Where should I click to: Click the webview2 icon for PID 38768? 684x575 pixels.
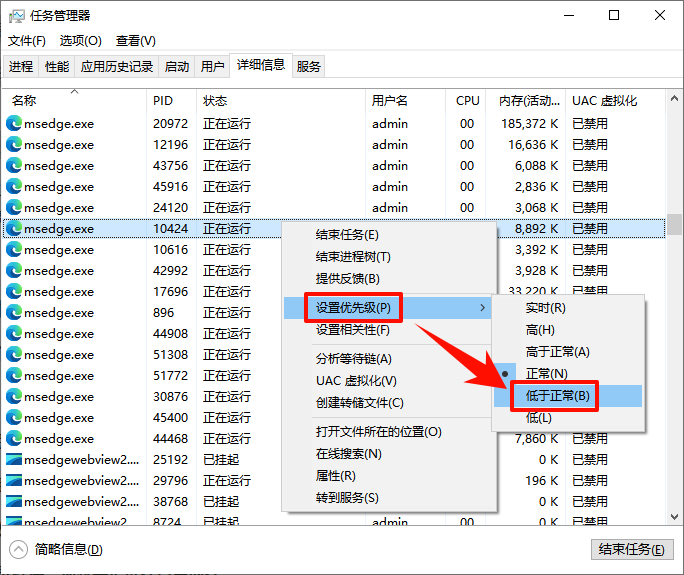pos(14,501)
